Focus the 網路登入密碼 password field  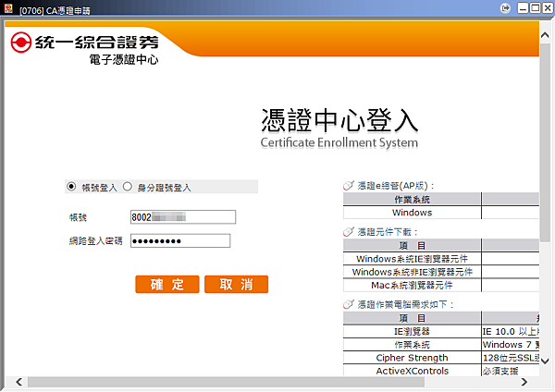[180, 240]
